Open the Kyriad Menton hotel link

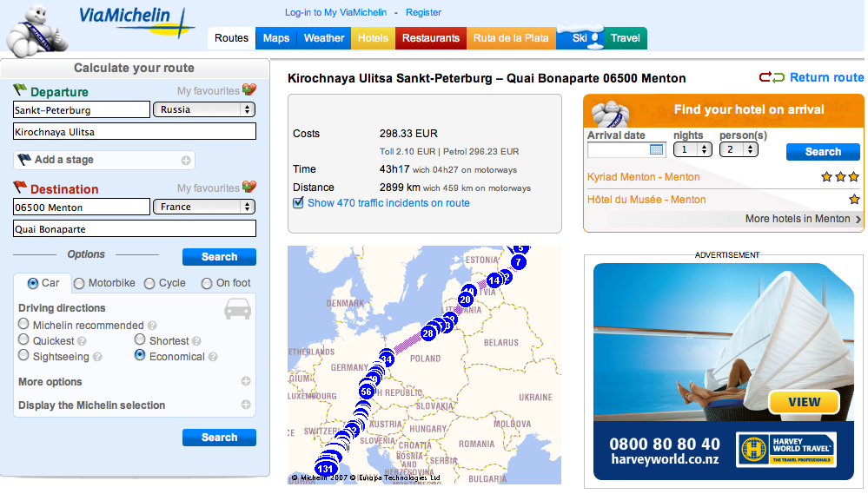pyautogui.click(x=643, y=177)
